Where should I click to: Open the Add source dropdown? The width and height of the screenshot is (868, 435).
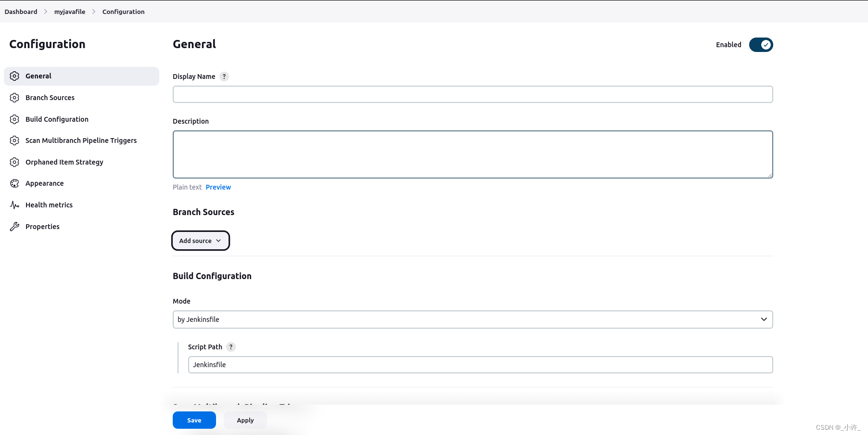point(201,241)
